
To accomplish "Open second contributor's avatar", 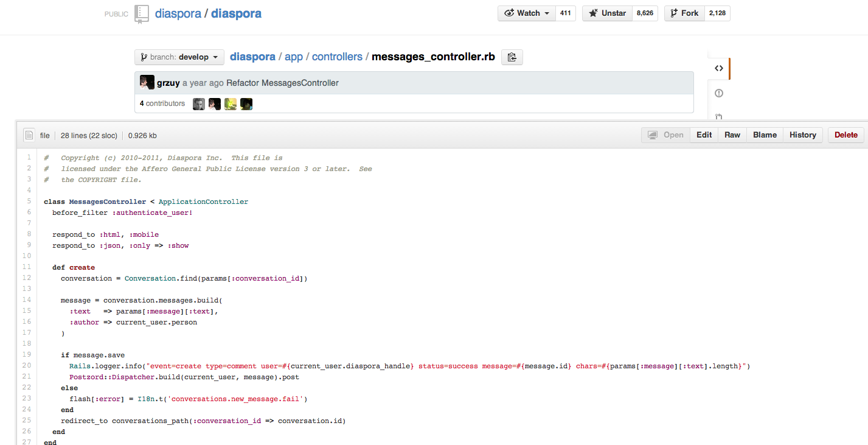I will point(215,104).
